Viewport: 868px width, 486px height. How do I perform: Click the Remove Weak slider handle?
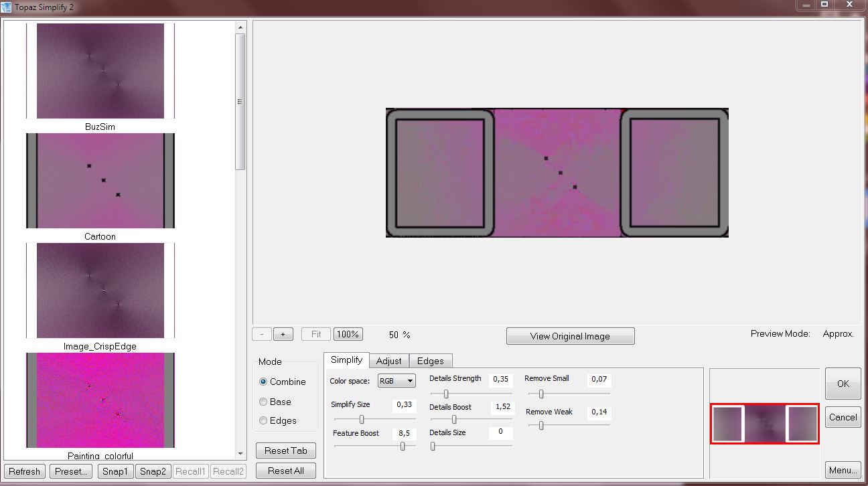coord(541,425)
